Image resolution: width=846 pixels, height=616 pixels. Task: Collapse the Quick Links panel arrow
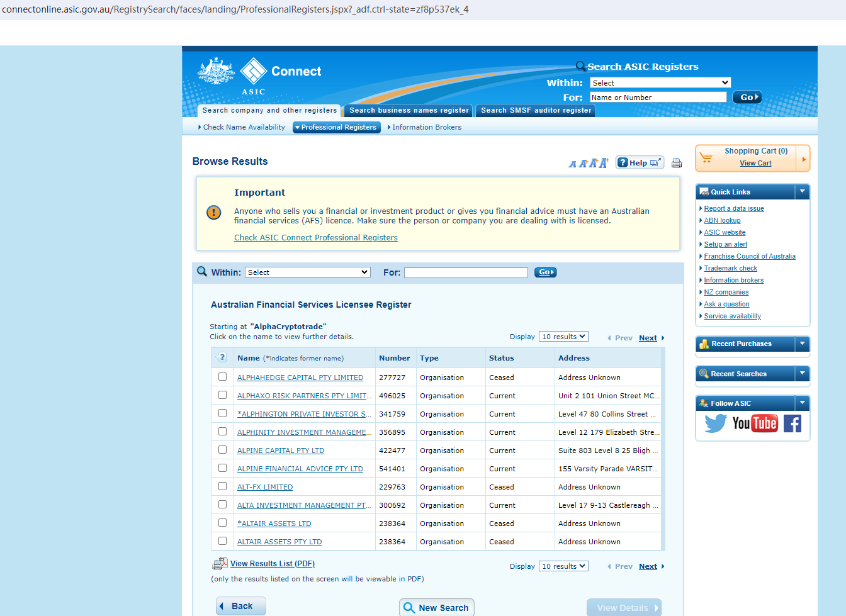point(802,192)
